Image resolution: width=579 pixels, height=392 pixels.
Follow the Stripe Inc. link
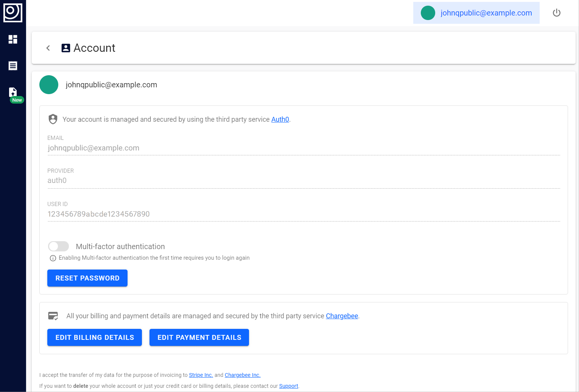(x=201, y=375)
